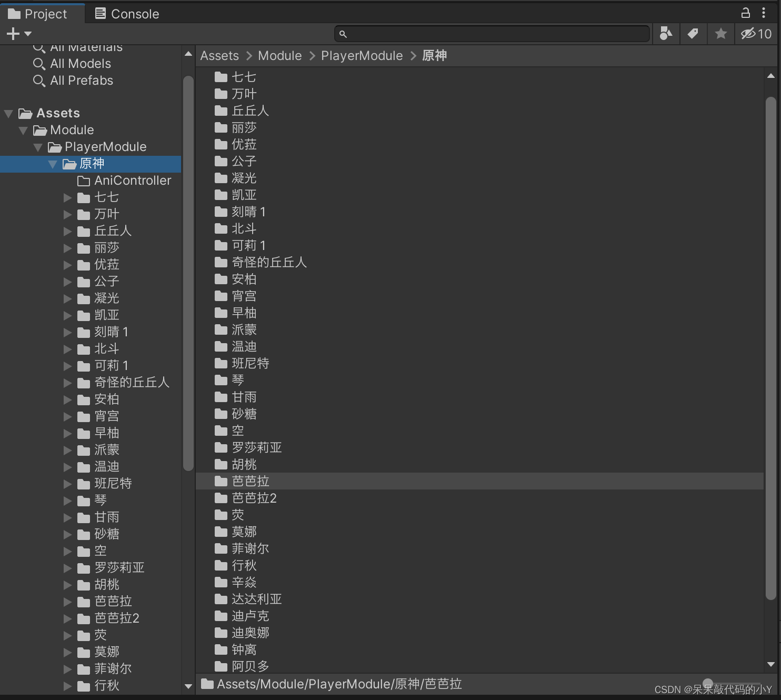
Task: Select 莫娜 folder name in right list
Action: click(x=244, y=532)
